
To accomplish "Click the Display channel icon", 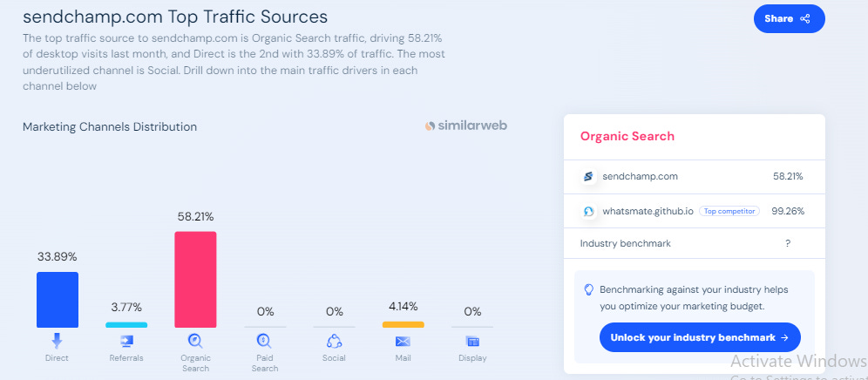I will point(472,342).
